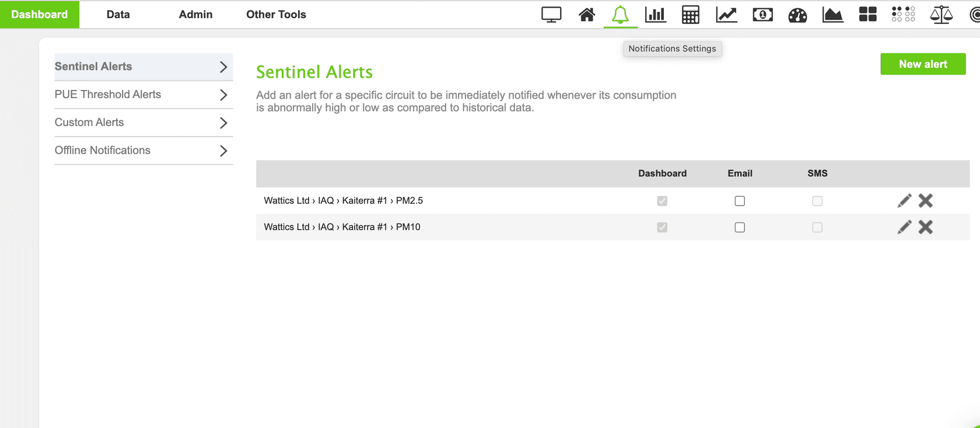The image size is (980, 428).
Task: Select the gauge meter icon
Action: (x=797, y=15)
